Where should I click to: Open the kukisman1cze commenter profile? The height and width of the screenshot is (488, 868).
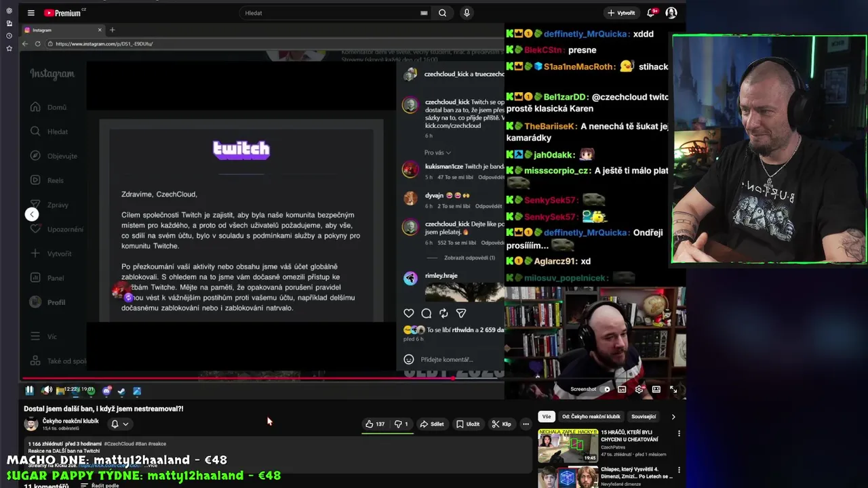tap(444, 166)
